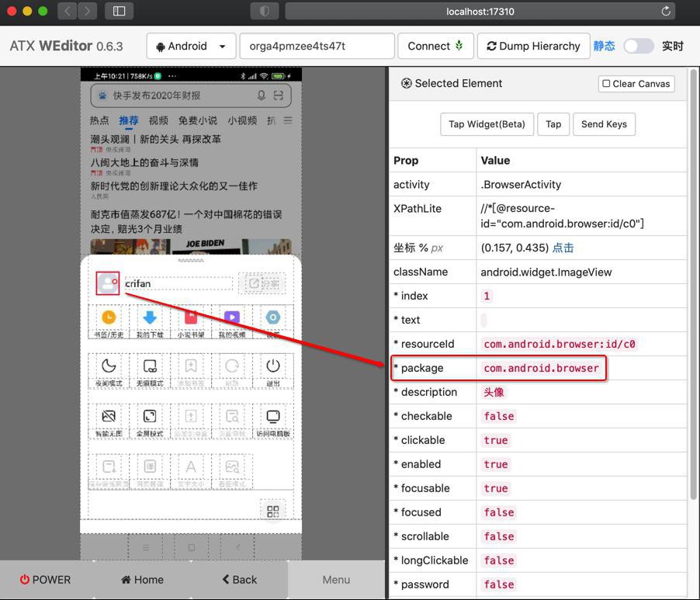Click the device serial input field
The image size is (700, 600).
click(x=317, y=46)
